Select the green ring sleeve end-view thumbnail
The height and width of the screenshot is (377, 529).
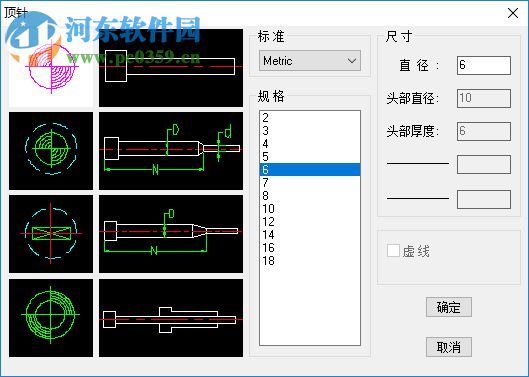tap(51, 318)
